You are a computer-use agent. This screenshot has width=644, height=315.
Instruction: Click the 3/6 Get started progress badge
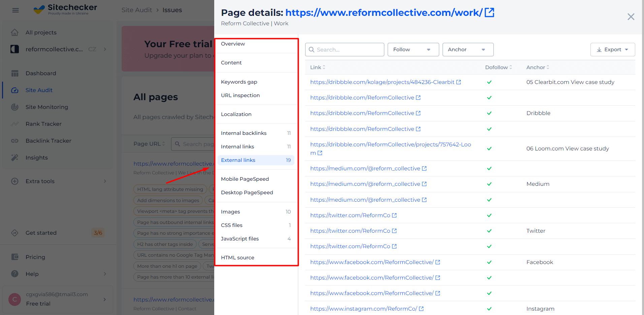click(98, 233)
